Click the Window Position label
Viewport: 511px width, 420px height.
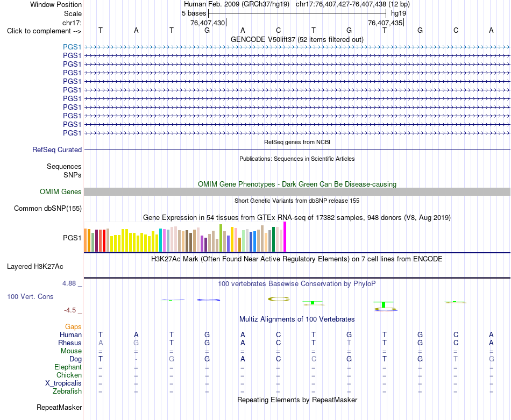coord(56,4)
